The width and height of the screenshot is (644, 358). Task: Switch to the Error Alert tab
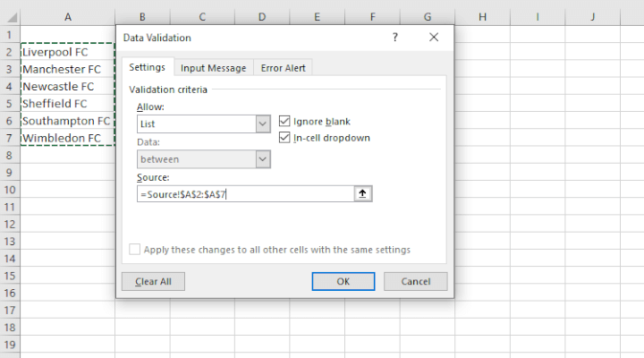283,68
